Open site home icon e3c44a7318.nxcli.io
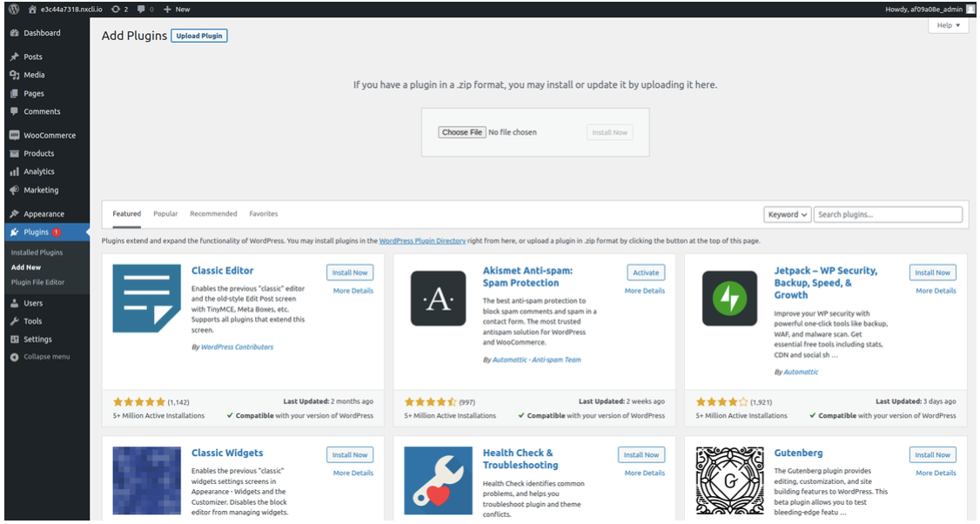Screen dimensions: 980x524 32,9
